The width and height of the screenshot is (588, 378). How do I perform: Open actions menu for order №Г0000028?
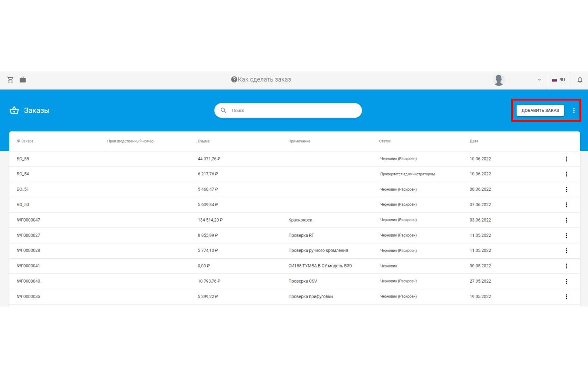click(566, 251)
